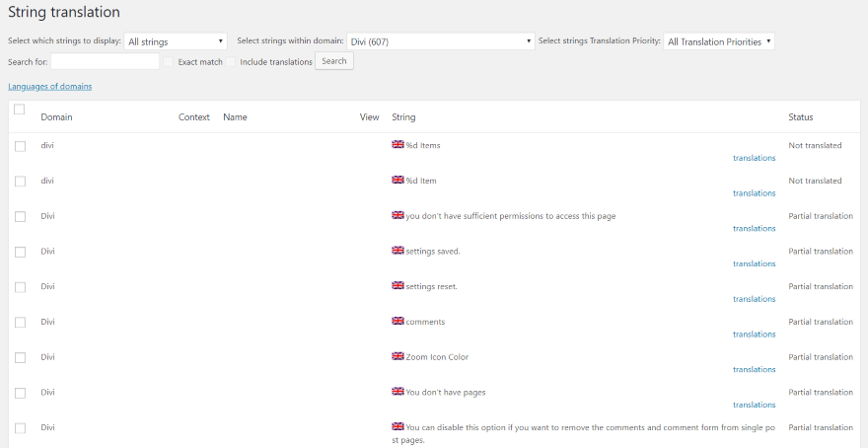Check the box for insufficient permissions row
The width and height of the screenshot is (868, 448).
[20, 217]
